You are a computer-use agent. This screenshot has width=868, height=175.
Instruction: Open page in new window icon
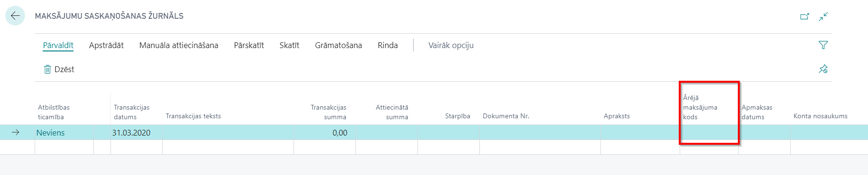coord(805,16)
